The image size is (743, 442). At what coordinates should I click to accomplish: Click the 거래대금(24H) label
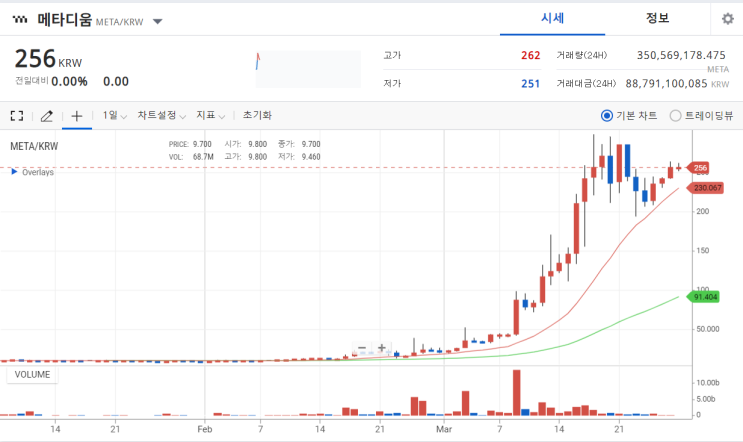point(586,84)
